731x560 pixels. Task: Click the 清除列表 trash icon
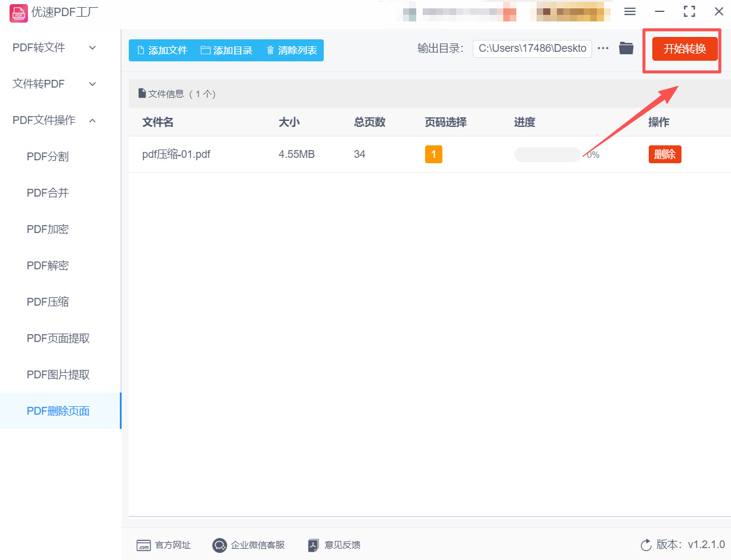click(271, 51)
